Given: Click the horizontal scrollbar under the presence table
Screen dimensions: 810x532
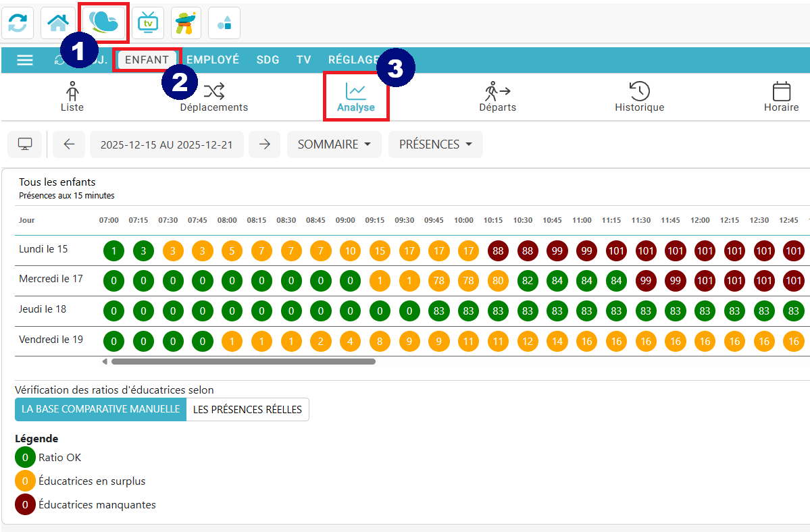Looking at the screenshot, I should (x=243, y=362).
